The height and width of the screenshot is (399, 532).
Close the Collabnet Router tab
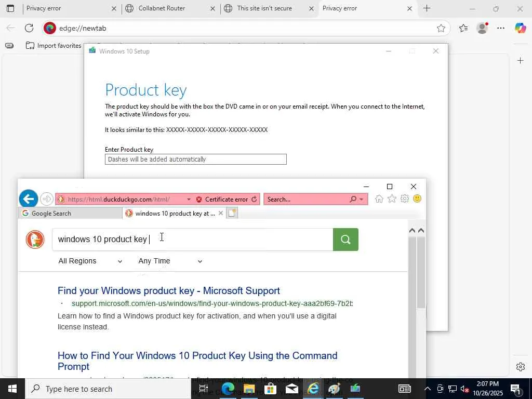point(212,8)
